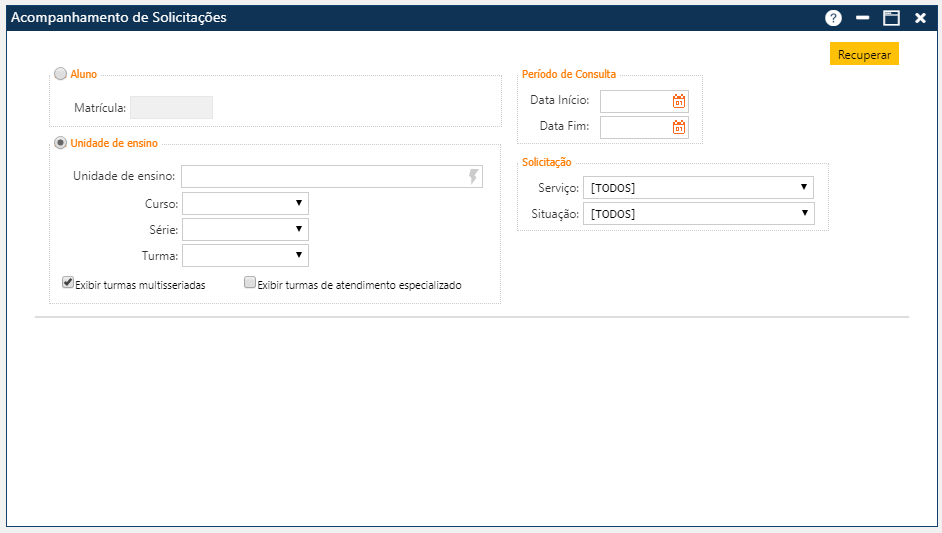Click the Data Início text field
Screen dimensions: 942x533
[x=635, y=101]
